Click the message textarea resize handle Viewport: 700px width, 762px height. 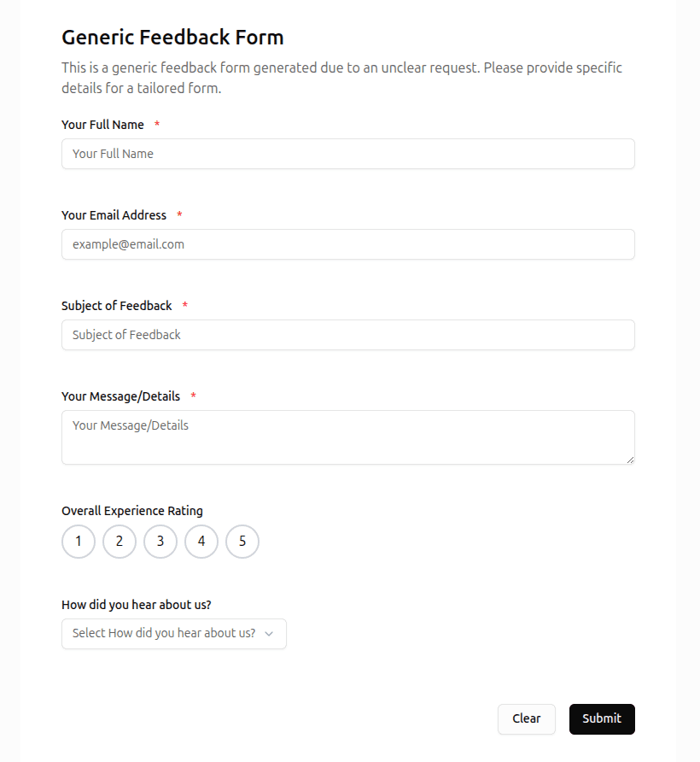[630, 460]
